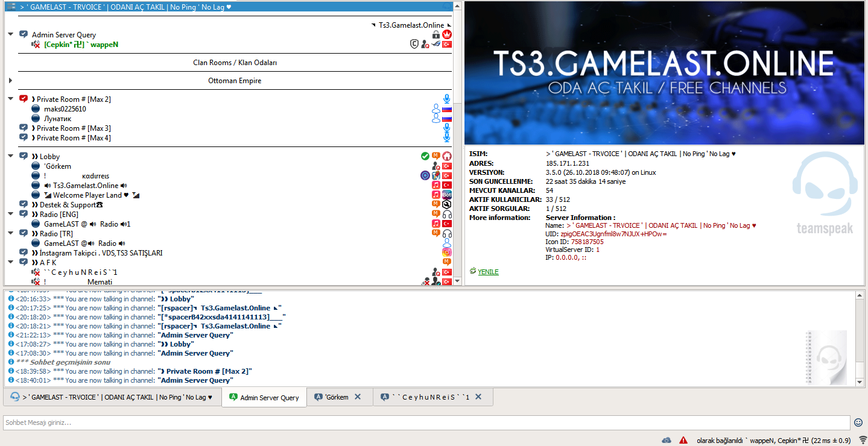Switch to the Admin Server Query chat tab

pyautogui.click(x=264, y=398)
